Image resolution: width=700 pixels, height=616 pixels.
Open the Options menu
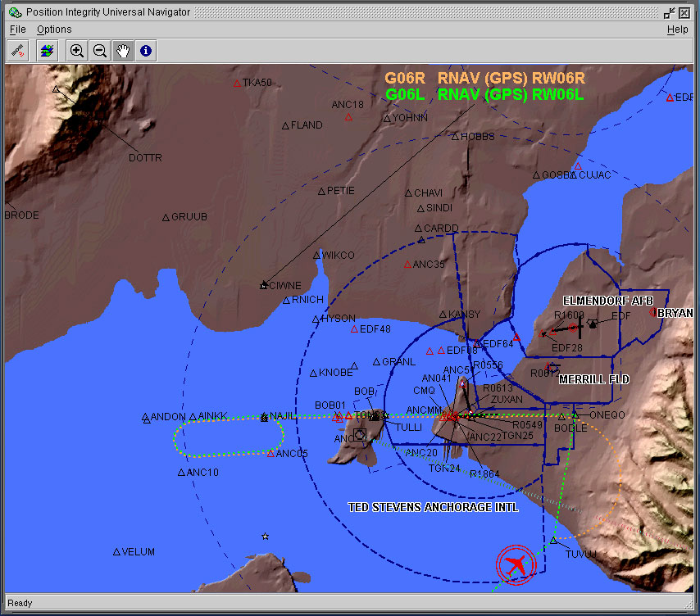tap(54, 29)
